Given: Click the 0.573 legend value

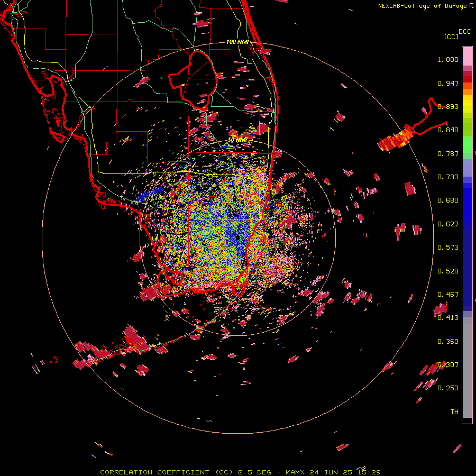Looking at the screenshot, I should tap(448, 248).
